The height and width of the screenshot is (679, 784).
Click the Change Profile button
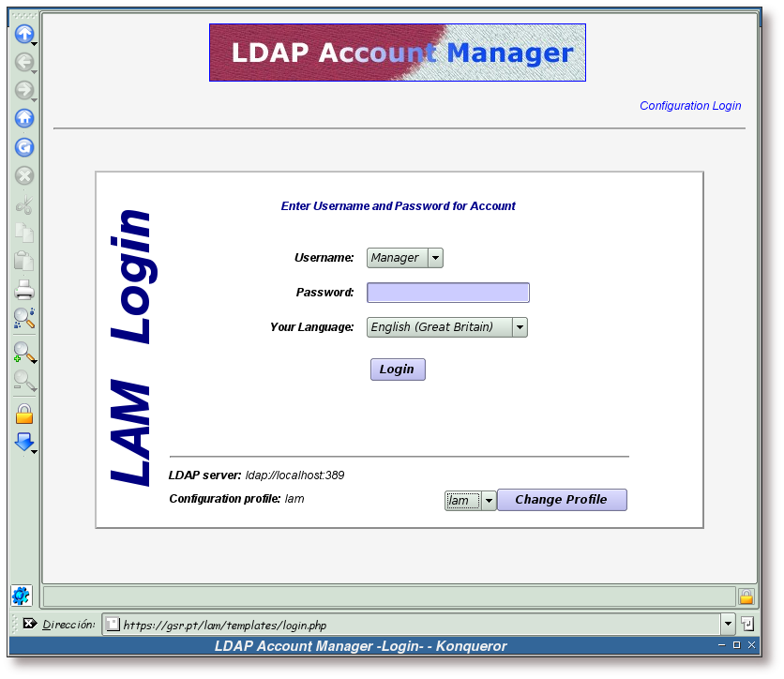[x=562, y=500]
